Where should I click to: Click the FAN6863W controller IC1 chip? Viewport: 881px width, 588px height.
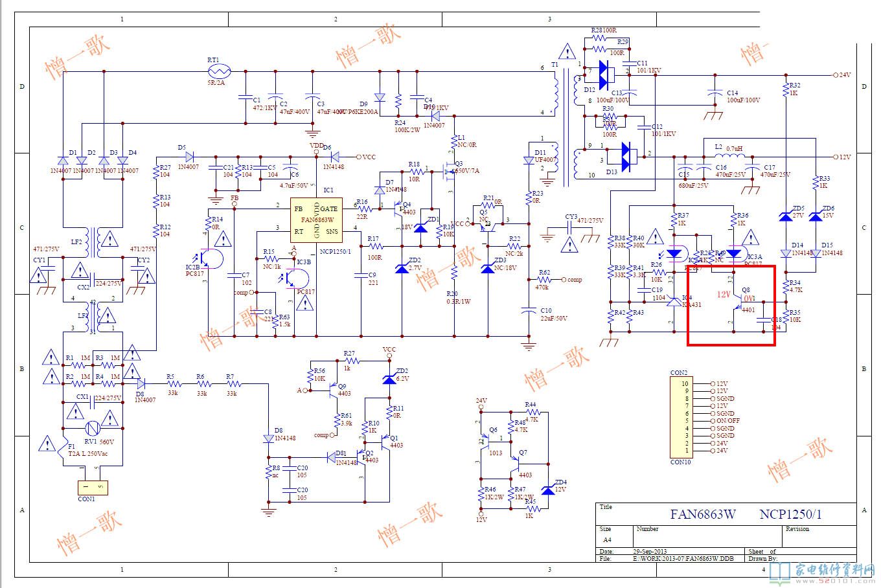315,220
